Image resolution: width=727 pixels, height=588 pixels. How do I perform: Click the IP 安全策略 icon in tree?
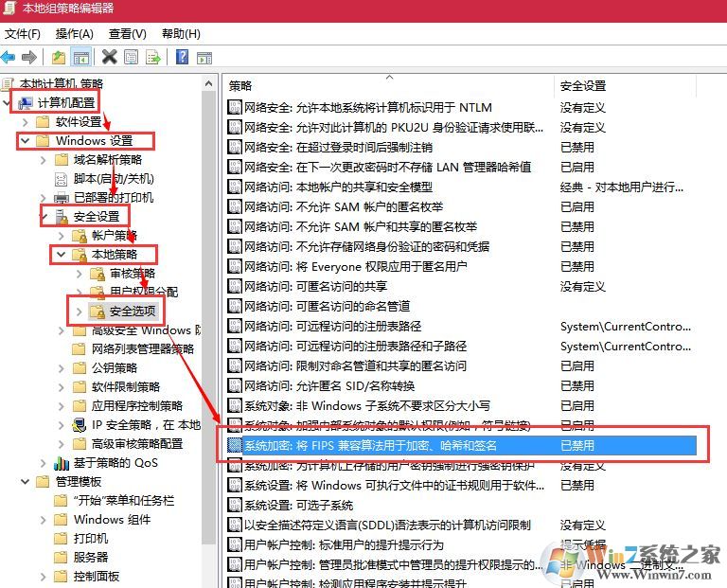click(x=80, y=425)
